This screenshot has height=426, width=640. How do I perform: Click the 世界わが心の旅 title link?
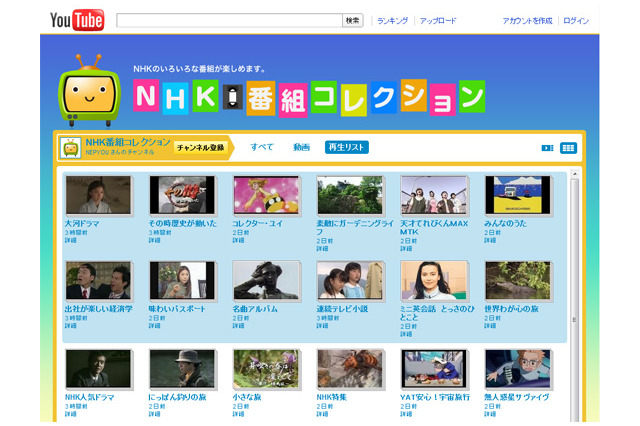click(x=511, y=309)
